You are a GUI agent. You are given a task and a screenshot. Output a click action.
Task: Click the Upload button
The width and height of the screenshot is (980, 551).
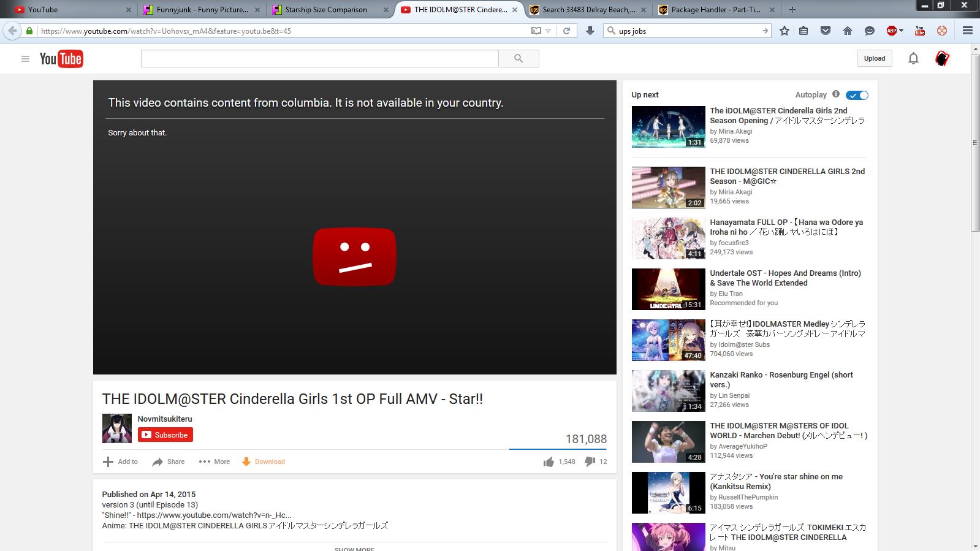click(x=875, y=58)
